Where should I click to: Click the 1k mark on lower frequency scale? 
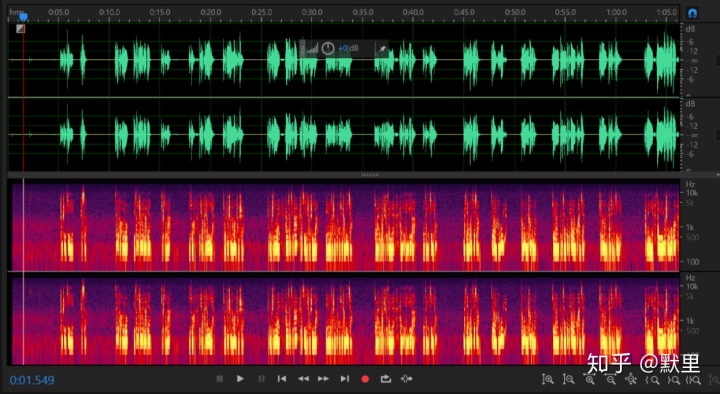coord(691,321)
